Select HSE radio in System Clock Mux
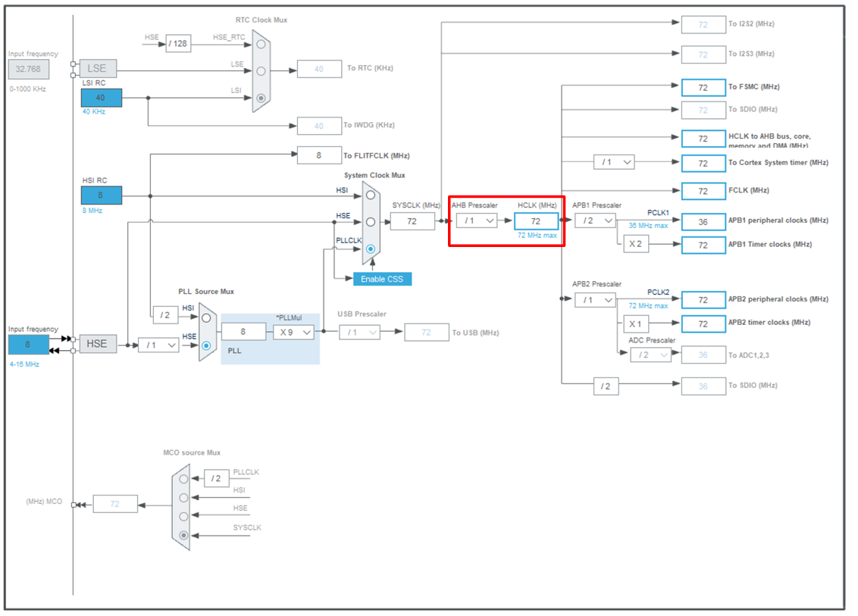This screenshot has height=616, width=858. [371, 222]
